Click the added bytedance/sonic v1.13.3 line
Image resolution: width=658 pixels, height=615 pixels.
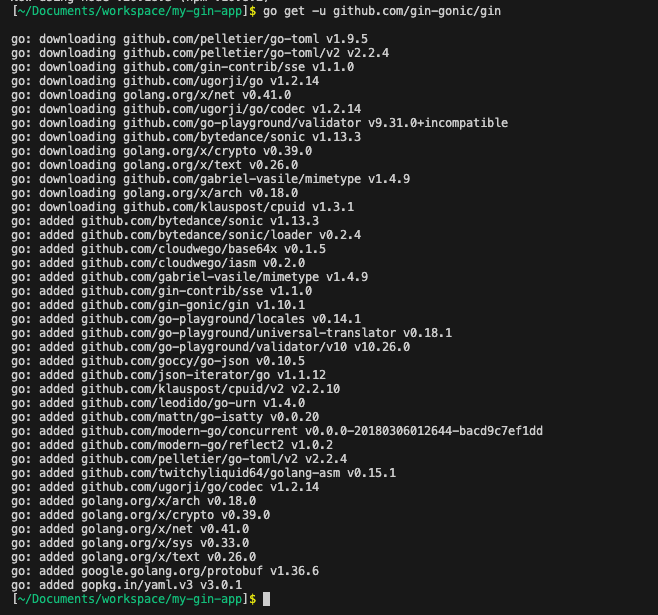[x=165, y=221]
